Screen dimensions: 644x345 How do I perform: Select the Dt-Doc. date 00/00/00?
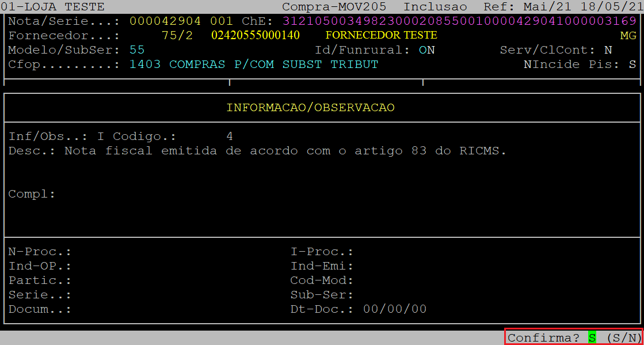pyautogui.click(x=395, y=309)
